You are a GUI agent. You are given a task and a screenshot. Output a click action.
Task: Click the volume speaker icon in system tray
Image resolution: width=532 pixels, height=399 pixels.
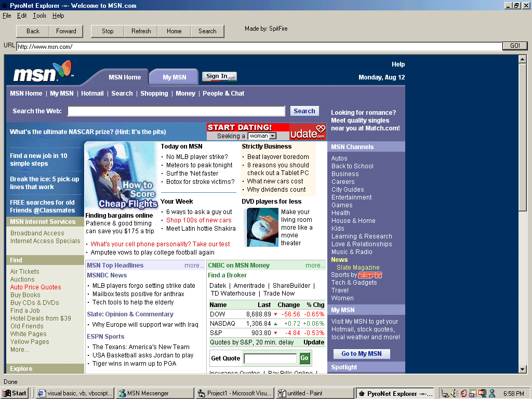[454, 393]
